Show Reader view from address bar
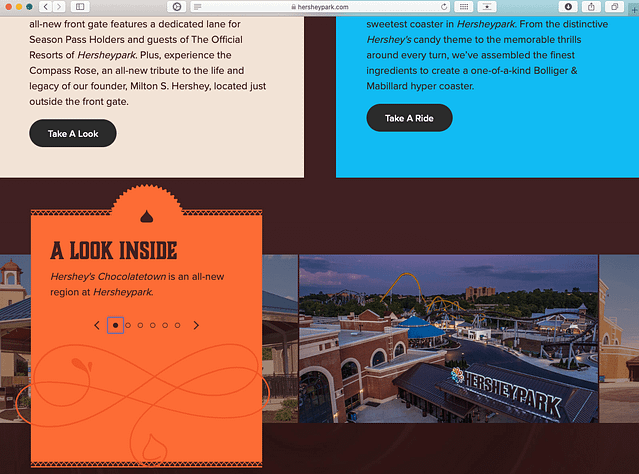 [198, 7]
